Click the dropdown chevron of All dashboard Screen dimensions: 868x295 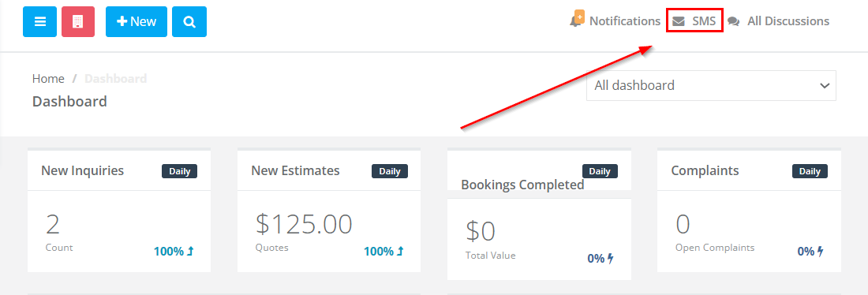825,86
